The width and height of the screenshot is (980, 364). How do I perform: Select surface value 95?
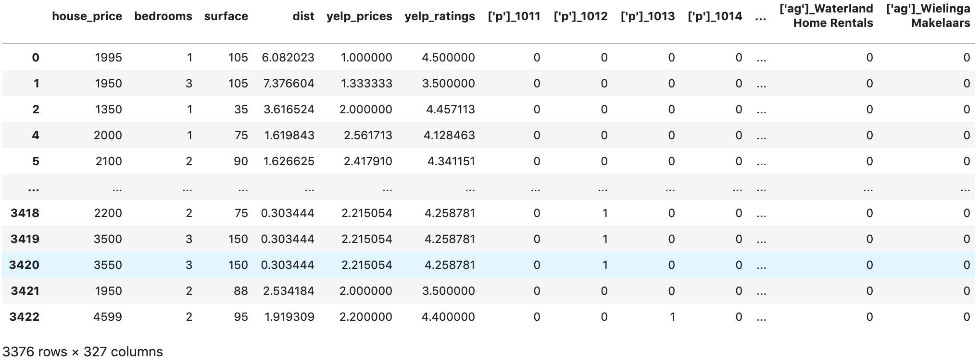241,317
